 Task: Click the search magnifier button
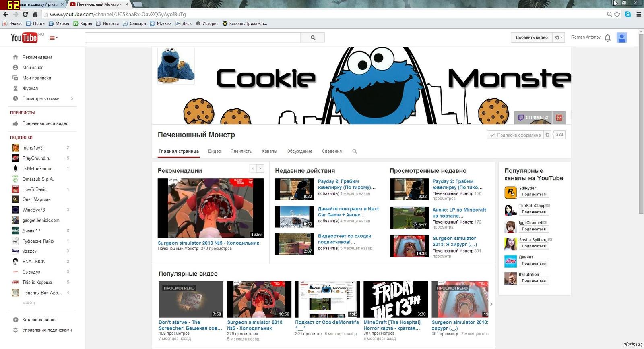point(313,37)
